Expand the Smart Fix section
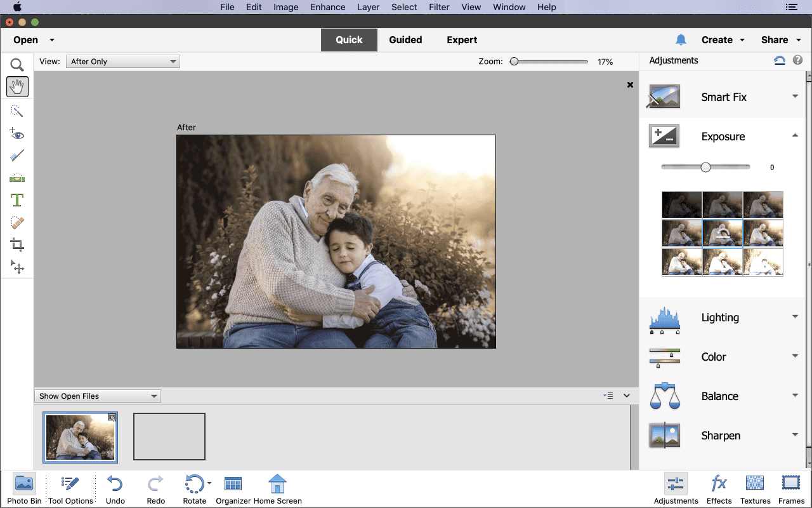Image resolution: width=812 pixels, height=508 pixels. click(795, 97)
